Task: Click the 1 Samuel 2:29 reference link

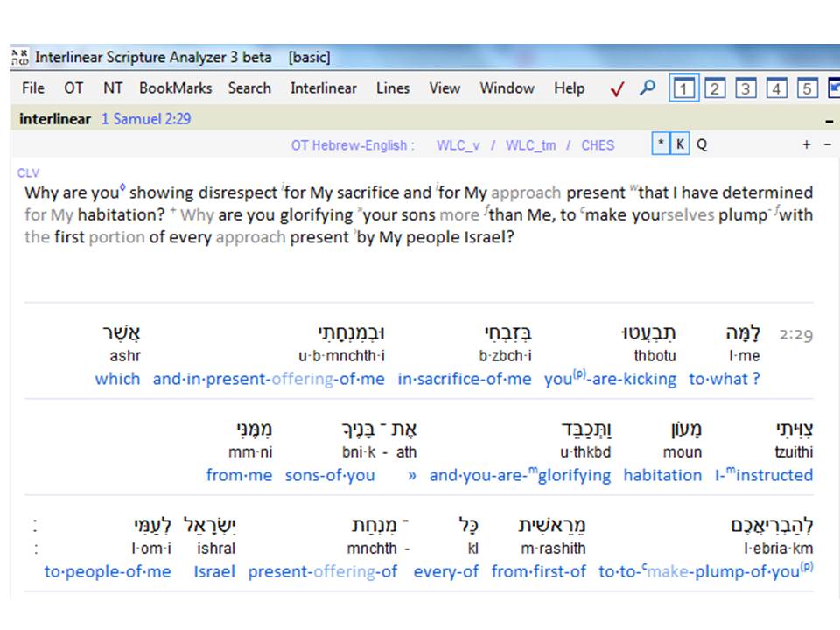Action: coord(146,118)
